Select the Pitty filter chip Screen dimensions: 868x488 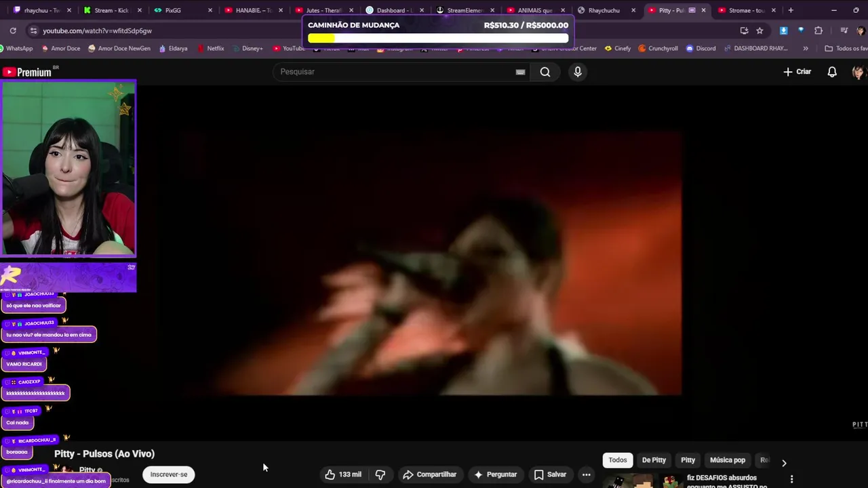click(688, 460)
